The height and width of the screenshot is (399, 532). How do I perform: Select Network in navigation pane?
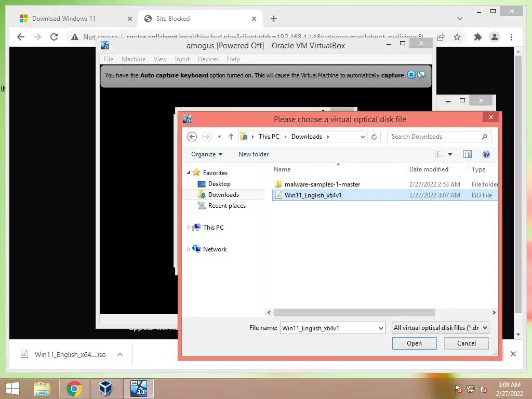coord(215,249)
